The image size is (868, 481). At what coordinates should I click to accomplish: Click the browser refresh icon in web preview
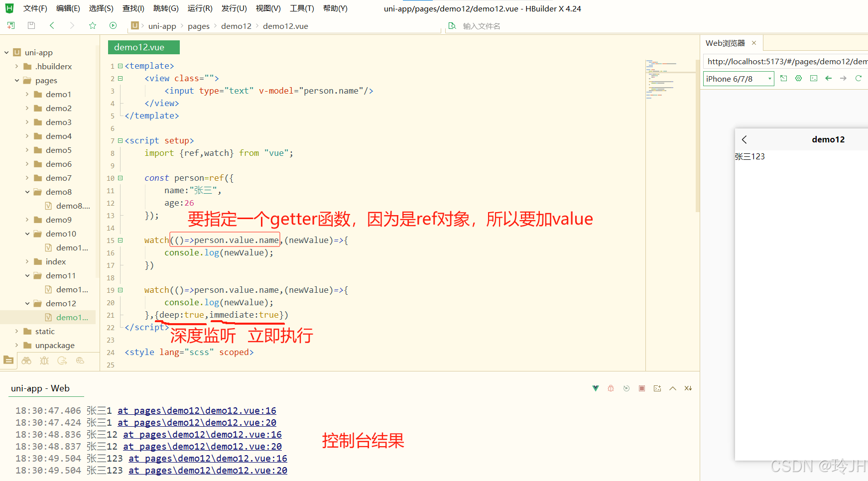point(859,78)
